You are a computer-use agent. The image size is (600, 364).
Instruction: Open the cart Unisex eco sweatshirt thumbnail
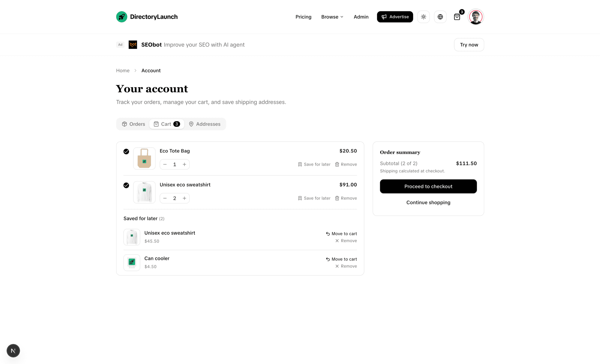point(144,192)
